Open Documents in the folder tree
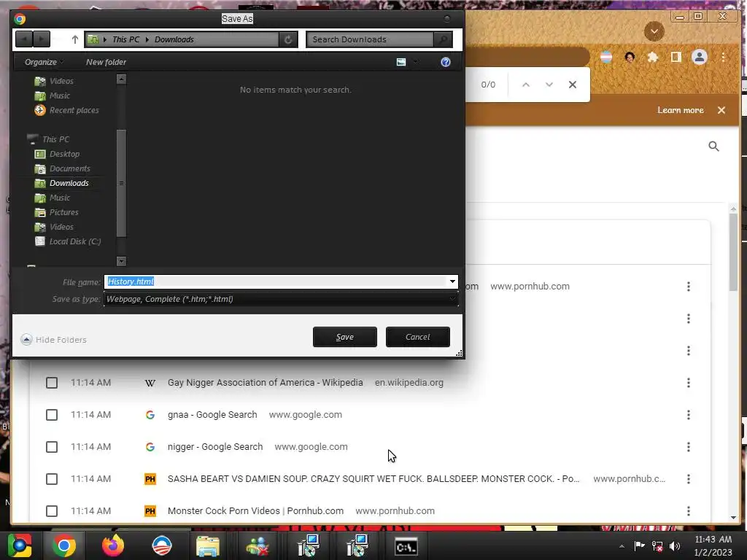Viewport: 747px width, 560px height. (63, 168)
